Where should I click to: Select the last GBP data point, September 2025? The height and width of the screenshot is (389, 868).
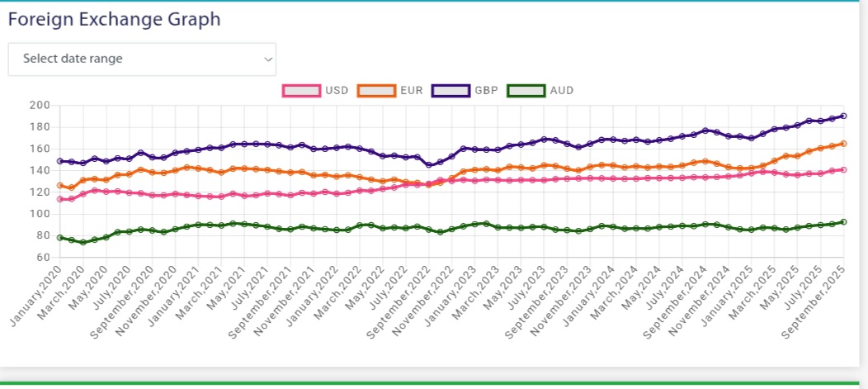pyautogui.click(x=843, y=116)
